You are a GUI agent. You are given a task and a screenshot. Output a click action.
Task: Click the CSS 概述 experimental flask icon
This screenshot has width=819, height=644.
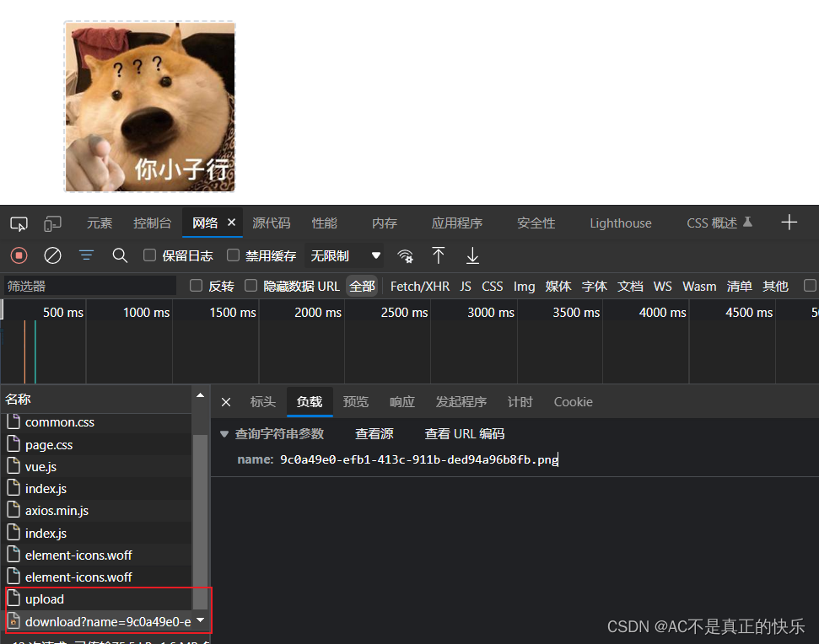click(747, 223)
